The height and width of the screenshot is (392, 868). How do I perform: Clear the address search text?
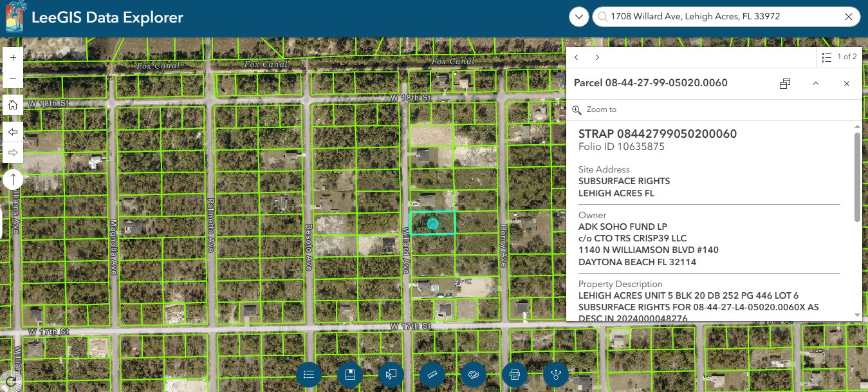click(x=849, y=17)
